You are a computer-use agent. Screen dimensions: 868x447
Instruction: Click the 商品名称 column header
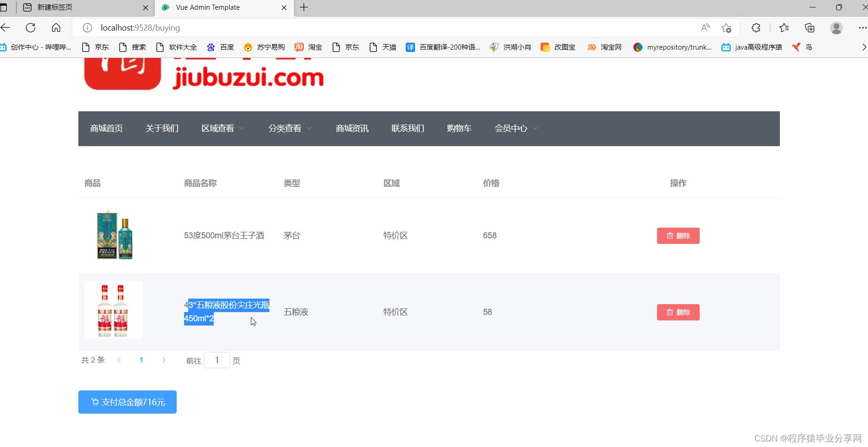pos(200,183)
